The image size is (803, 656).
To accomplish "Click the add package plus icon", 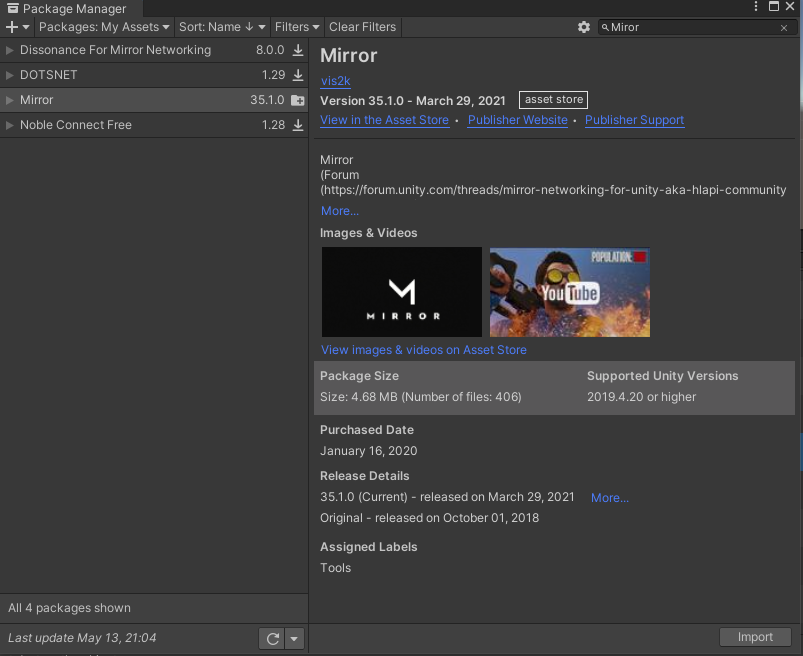I will [14, 27].
